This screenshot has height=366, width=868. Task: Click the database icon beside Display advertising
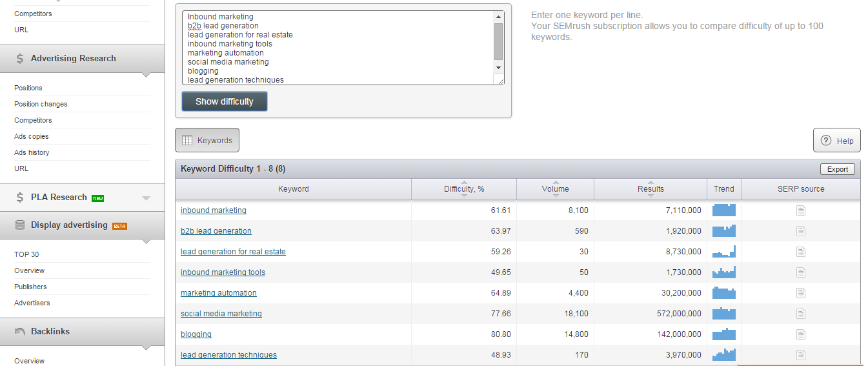coord(21,225)
